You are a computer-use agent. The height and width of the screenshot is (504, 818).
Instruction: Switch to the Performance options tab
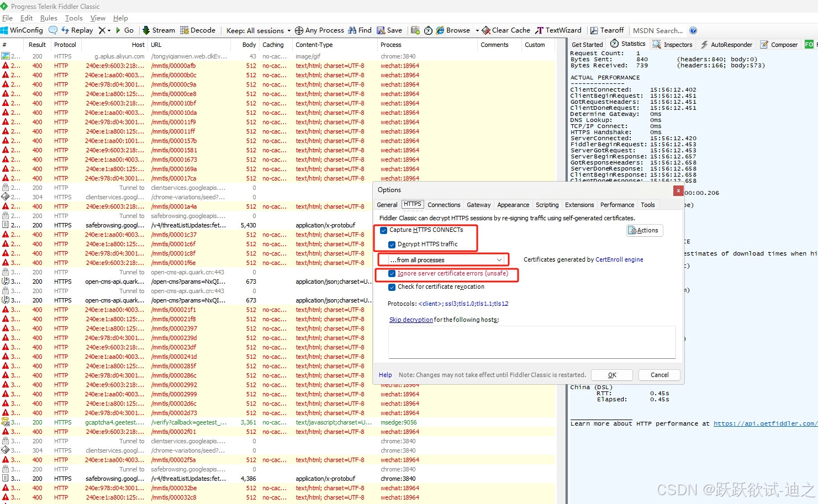point(617,205)
